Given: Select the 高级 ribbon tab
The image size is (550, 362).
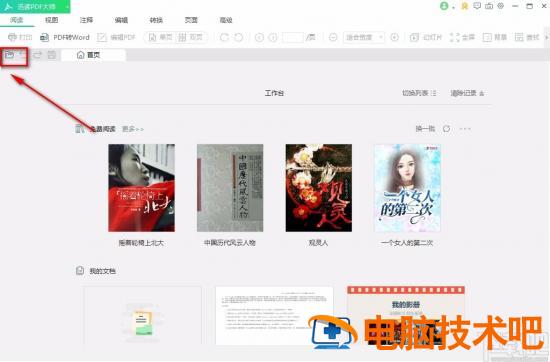Looking at the screenshot, I should coord(226,20).
